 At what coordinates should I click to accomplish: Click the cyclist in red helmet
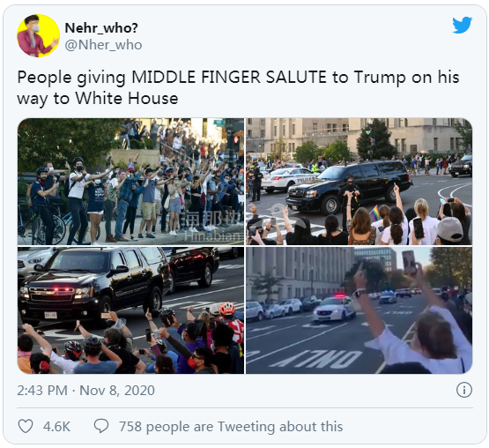pos(229,322)
